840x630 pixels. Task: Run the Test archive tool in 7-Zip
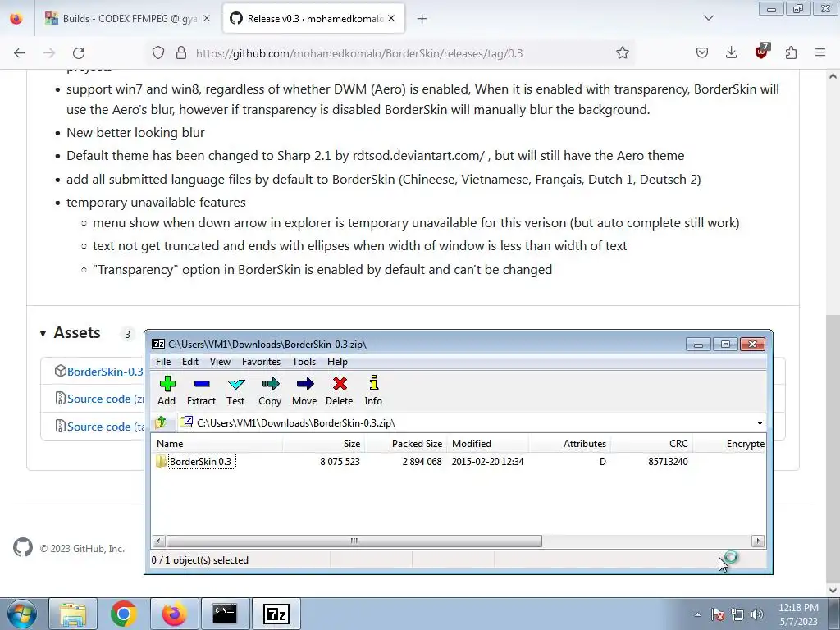235,390
